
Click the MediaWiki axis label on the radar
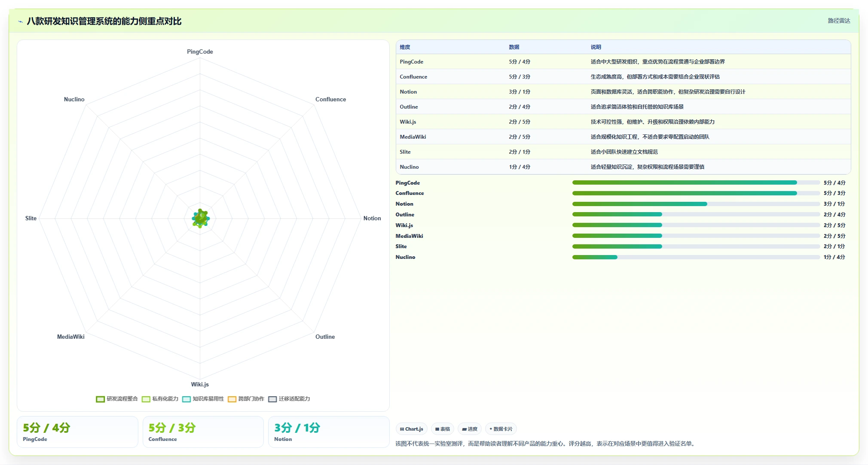pos(71,337)
